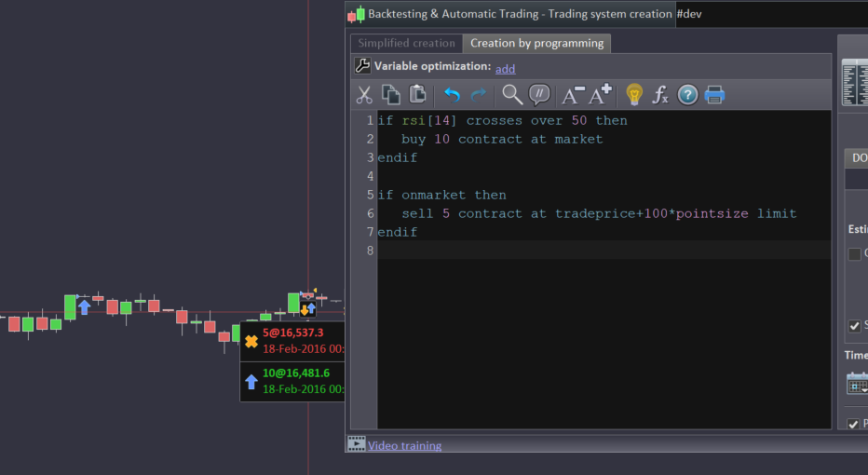
Task: Open help with the question mark icon
Action: 687,94
